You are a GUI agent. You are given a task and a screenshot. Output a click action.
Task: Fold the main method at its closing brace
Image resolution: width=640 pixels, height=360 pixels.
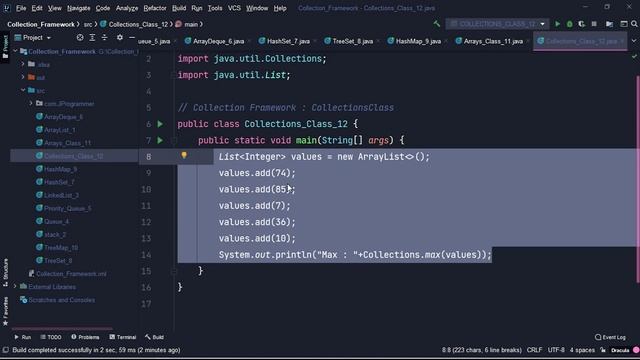[174, 271]
